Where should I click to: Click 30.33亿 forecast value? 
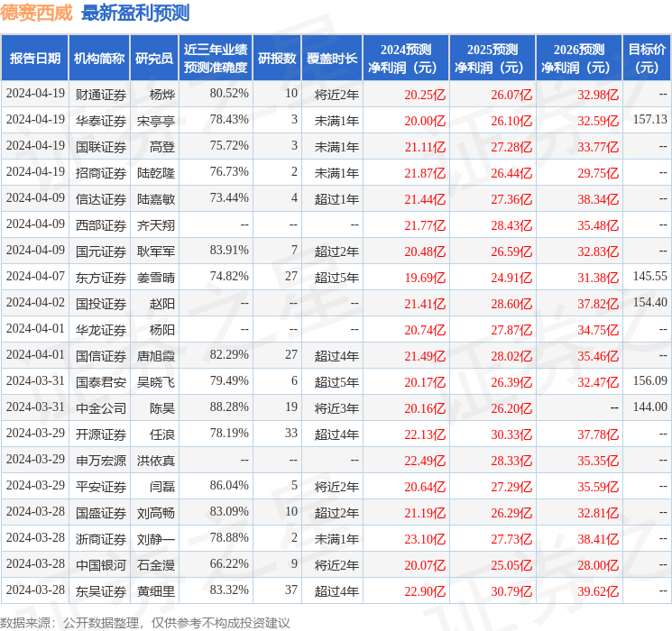pyautogui.click(x=511, y=434)
